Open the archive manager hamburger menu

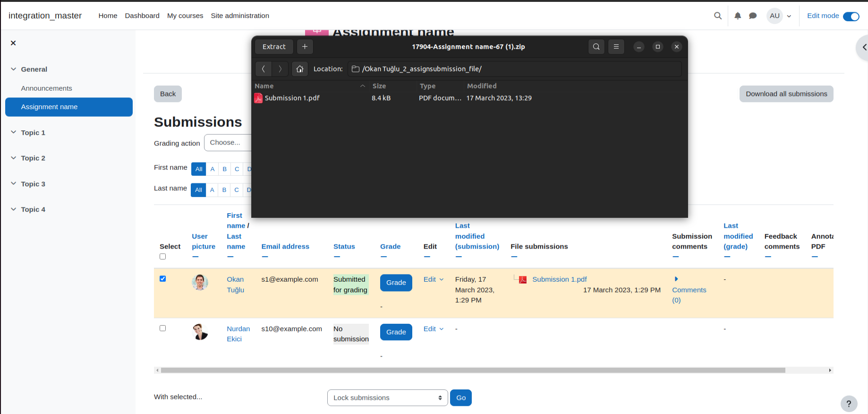click(x=616, y=46)
